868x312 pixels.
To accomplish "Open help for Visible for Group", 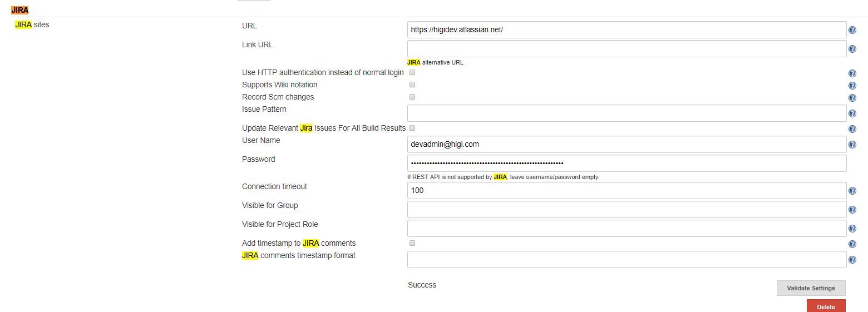I will 852,210.
